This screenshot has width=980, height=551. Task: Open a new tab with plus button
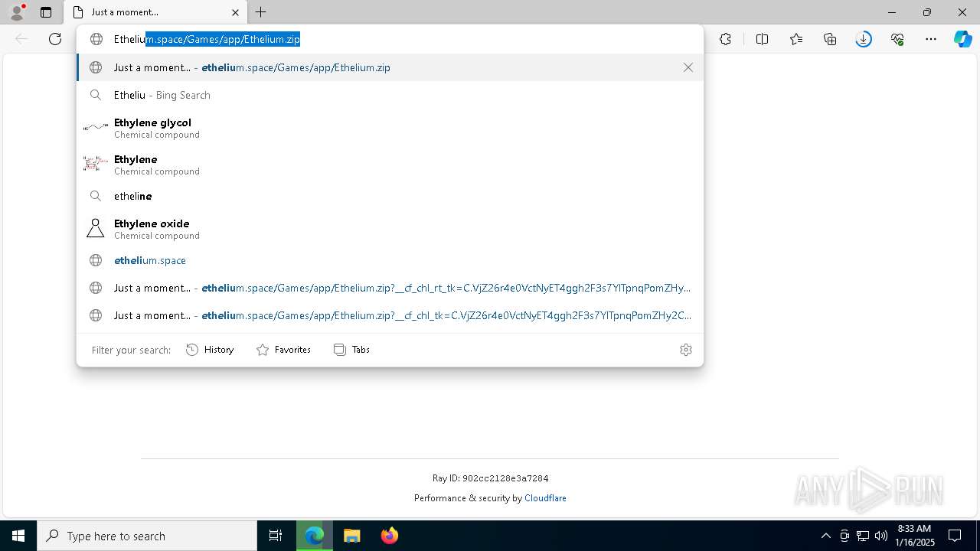[261, 12]
